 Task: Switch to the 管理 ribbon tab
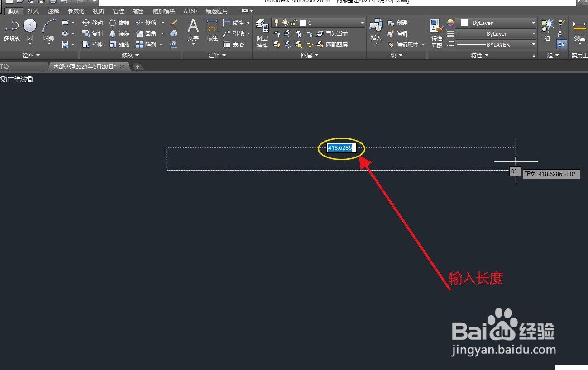coord(119,11)
